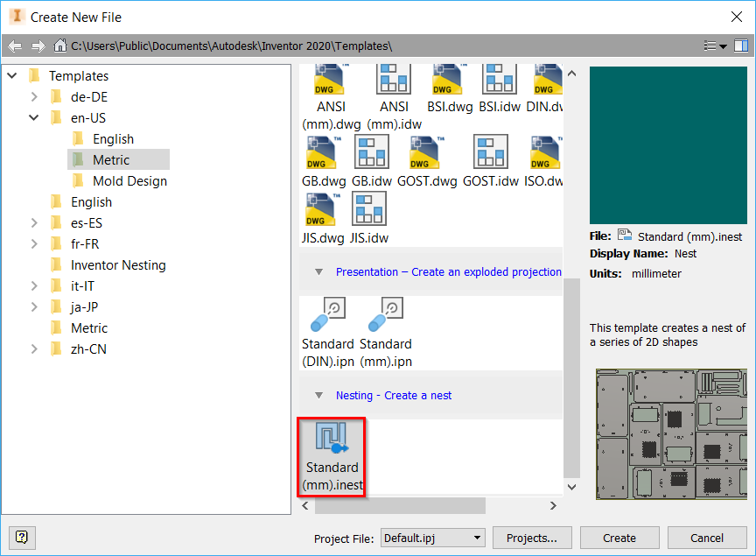Go forward with the right arrow icon

point(38,46)
